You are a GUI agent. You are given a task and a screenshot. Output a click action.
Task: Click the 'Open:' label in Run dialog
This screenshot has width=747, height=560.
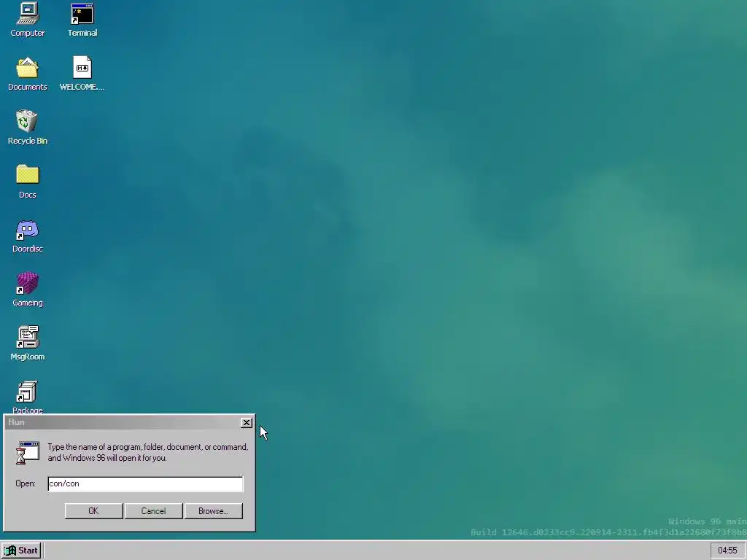(x=26, y=483)
